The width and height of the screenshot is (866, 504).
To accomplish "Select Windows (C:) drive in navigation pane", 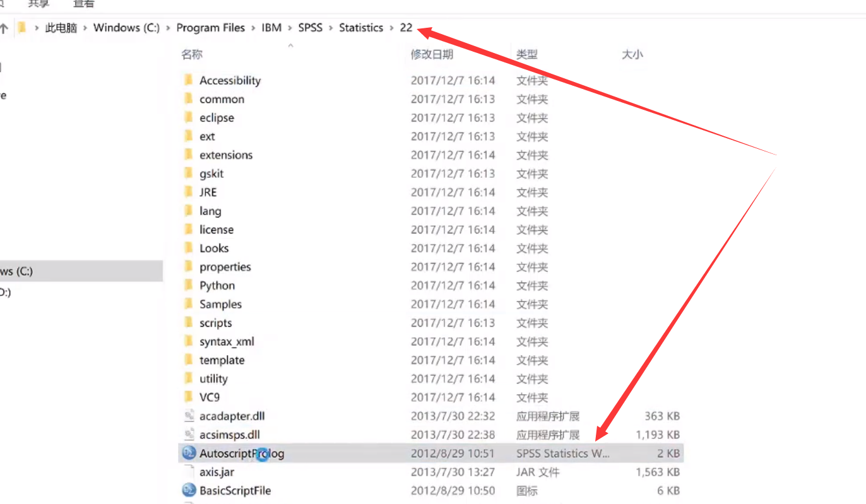I will [x=81, y=271].
